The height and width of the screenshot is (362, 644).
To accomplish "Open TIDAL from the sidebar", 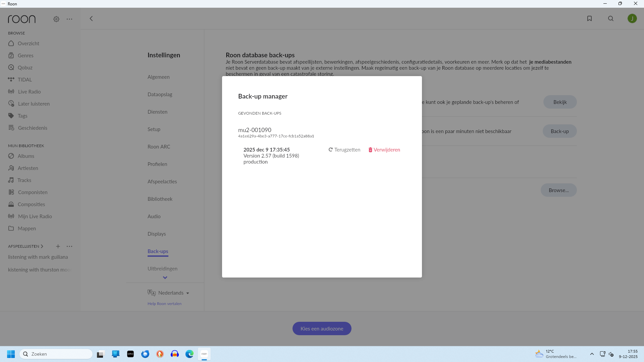I will click(24, 79).
